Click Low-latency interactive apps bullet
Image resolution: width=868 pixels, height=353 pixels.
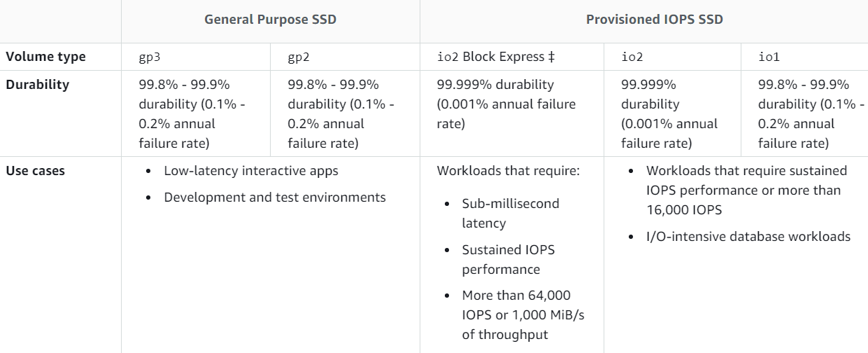(250, 171)
